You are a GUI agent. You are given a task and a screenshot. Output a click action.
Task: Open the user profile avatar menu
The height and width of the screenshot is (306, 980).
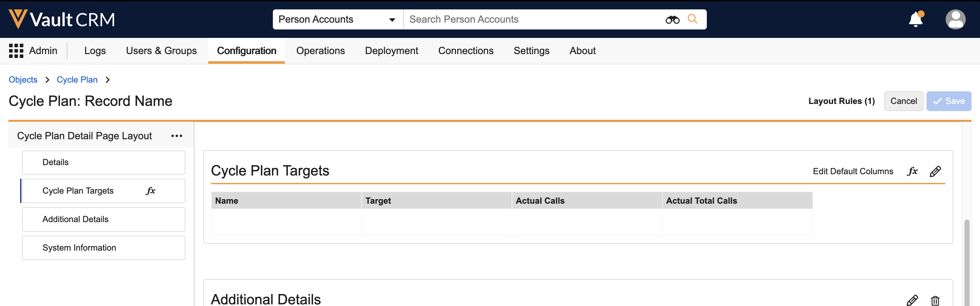tap(955, 19)
